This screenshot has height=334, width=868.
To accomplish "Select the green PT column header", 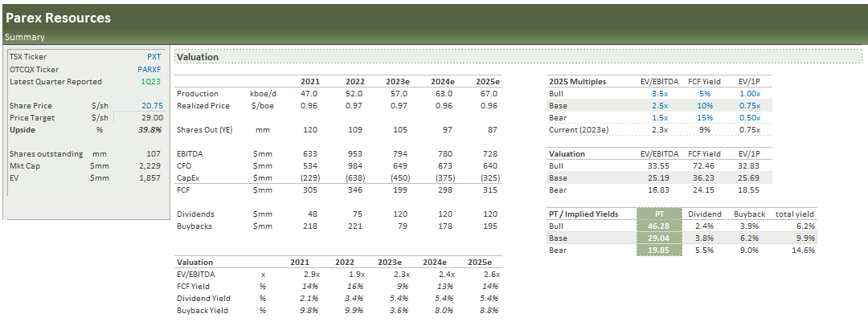I will point(657,214).
